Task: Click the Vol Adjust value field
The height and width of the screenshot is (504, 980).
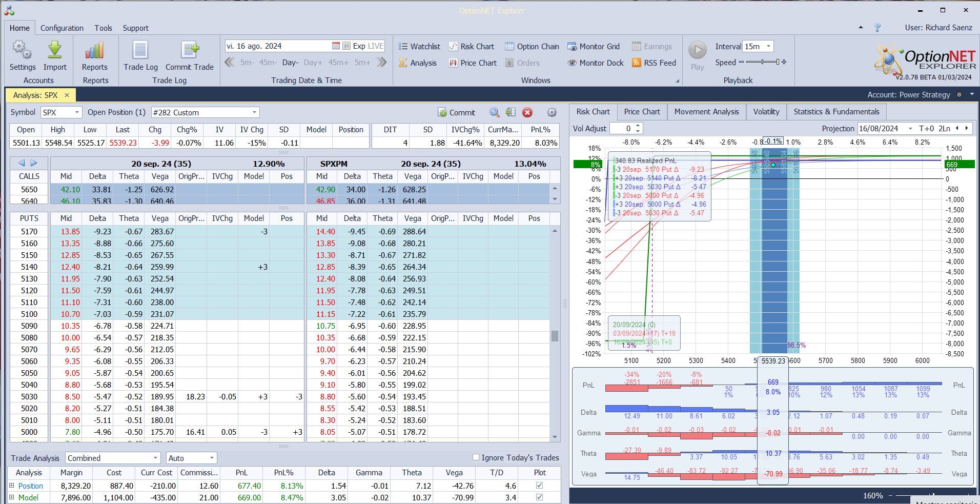Action: click(x=622, y=128)
